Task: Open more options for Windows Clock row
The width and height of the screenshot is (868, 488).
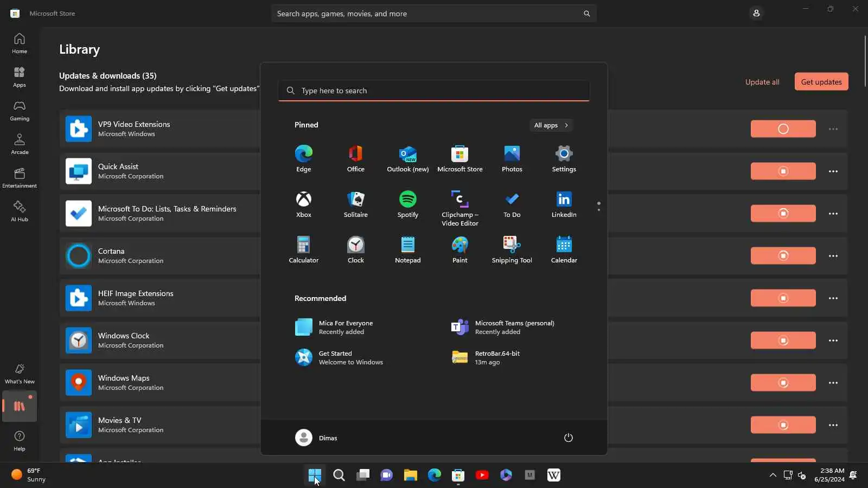Action: click(x=833, y=341)
